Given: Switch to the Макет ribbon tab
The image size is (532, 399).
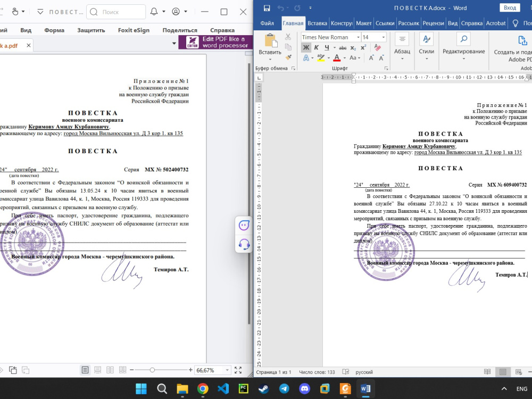Looking at the screenshot, I should click(364, 23).
